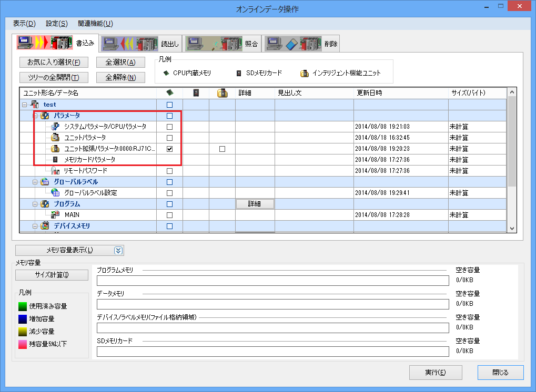Click the vertical scrollbar down arrow

pyautogui.click(x=511, y=228)
